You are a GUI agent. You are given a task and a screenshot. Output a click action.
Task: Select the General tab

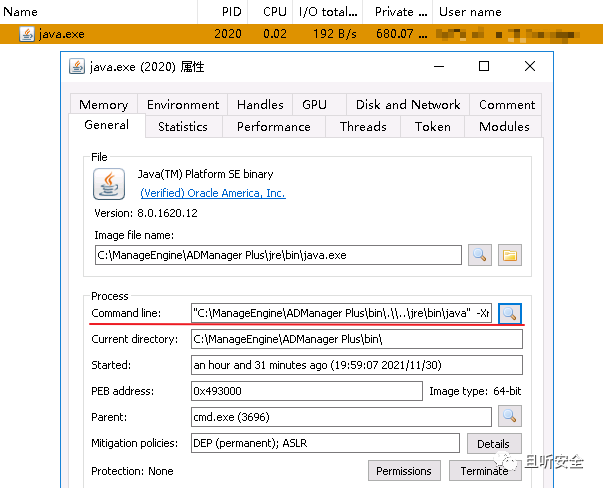pos(107,125)
